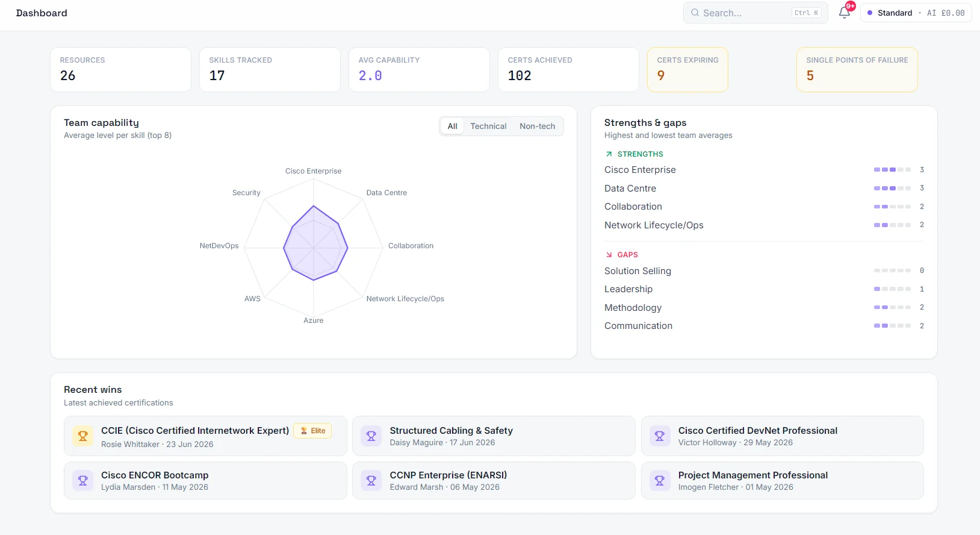This screenshot has width=980, height=535.
Task: Open the notifications bell
Action: coord(844,13)
